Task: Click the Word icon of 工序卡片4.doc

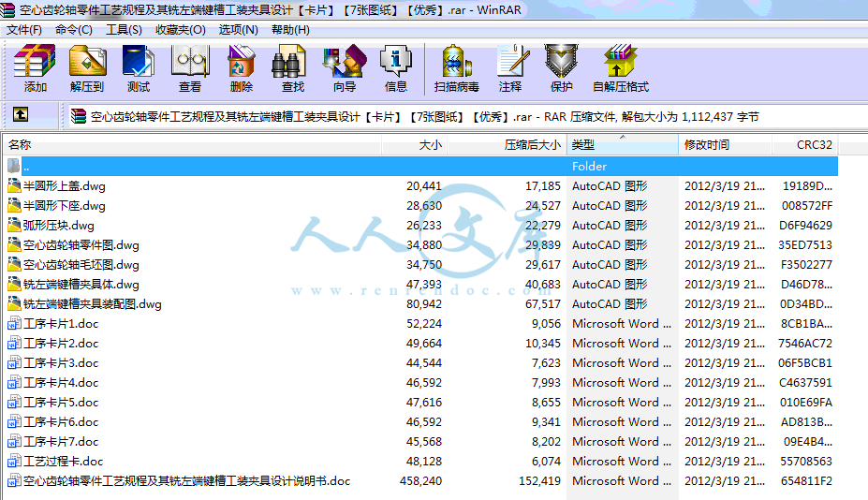Action: coord(14,382)
